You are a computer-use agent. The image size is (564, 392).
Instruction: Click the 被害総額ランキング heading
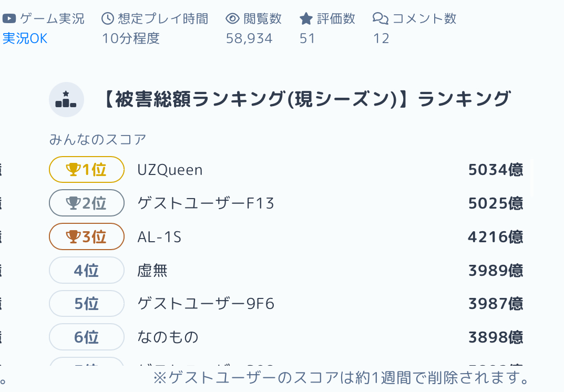tap(305, 99)
